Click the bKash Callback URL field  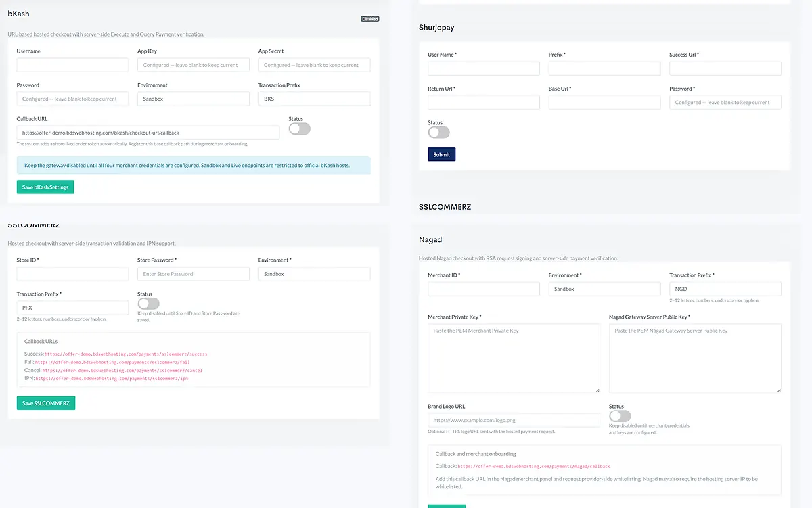[148, 133]
